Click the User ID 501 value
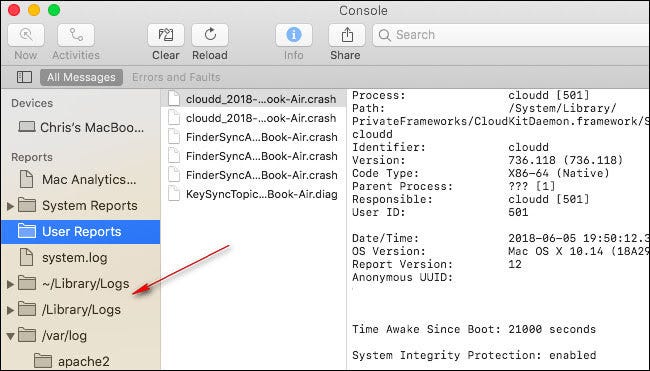650x371 pixels. click(518, 212)
